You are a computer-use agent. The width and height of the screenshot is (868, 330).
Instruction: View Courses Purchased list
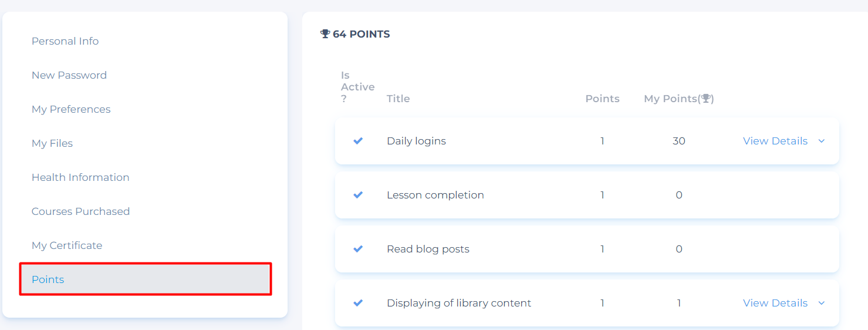pyautogui.click(x=80, y=211)
